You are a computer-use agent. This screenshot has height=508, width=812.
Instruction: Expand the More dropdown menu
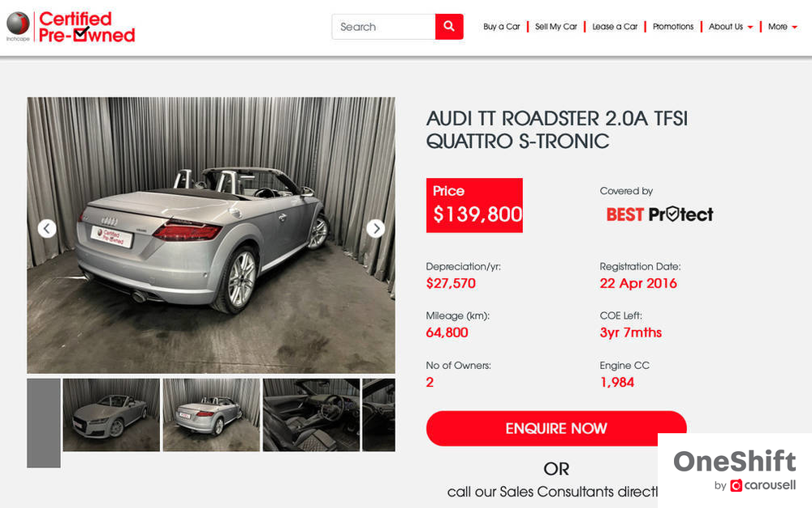[782, 27]
